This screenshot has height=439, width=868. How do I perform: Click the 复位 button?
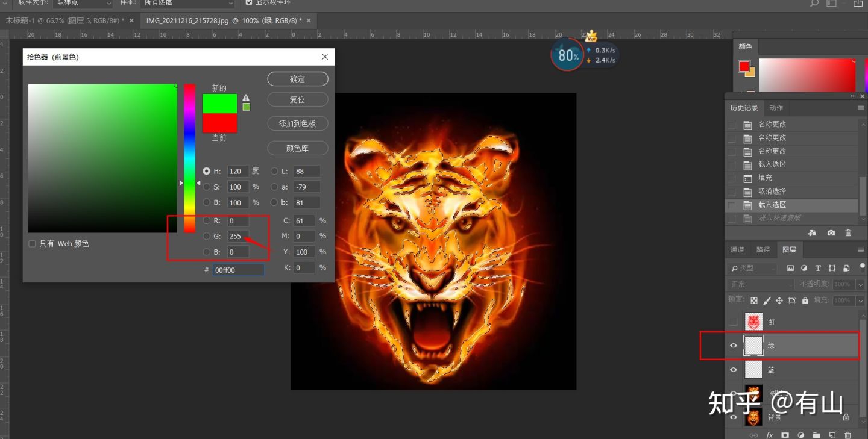click(298, 99)
